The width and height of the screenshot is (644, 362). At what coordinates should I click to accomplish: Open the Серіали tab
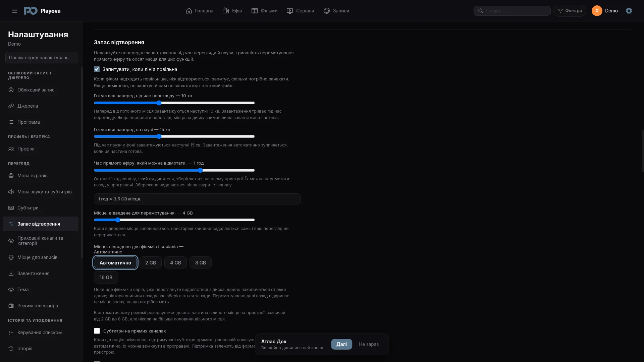coord(301,11)
